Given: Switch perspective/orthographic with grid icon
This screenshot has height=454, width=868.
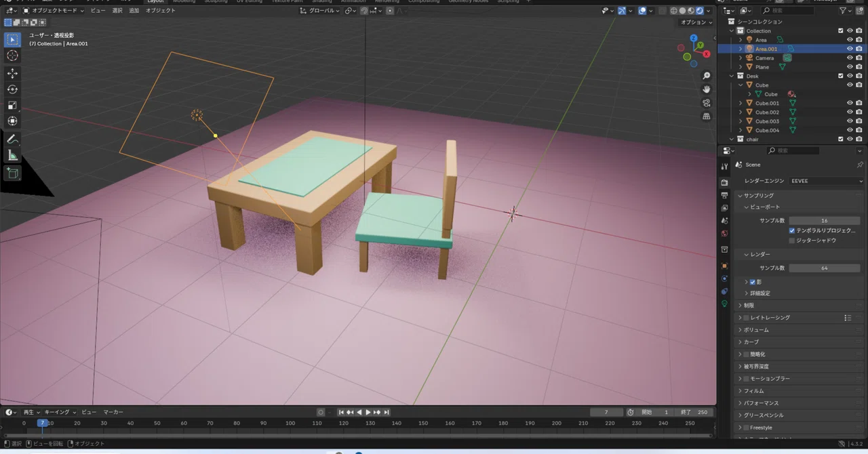Looking at the screenshot, I should (x=707, y=117).
